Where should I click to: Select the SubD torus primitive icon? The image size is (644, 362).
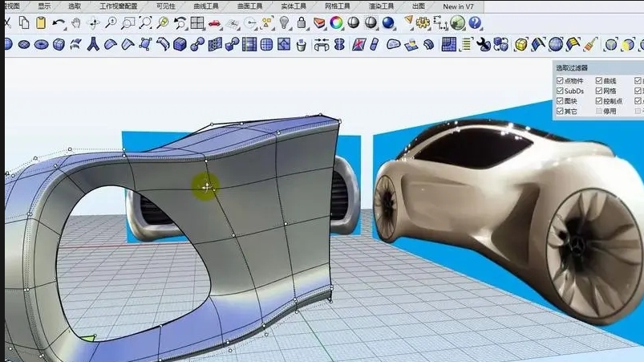point(41,44)
